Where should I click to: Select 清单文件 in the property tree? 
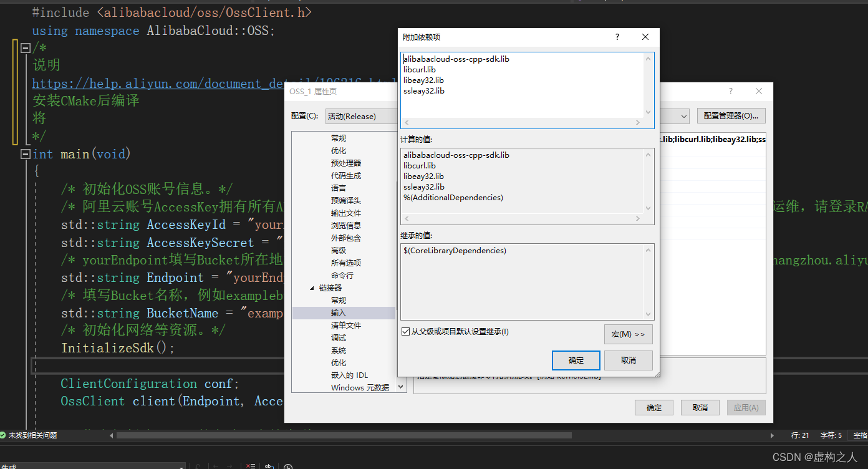pos(346,326)
